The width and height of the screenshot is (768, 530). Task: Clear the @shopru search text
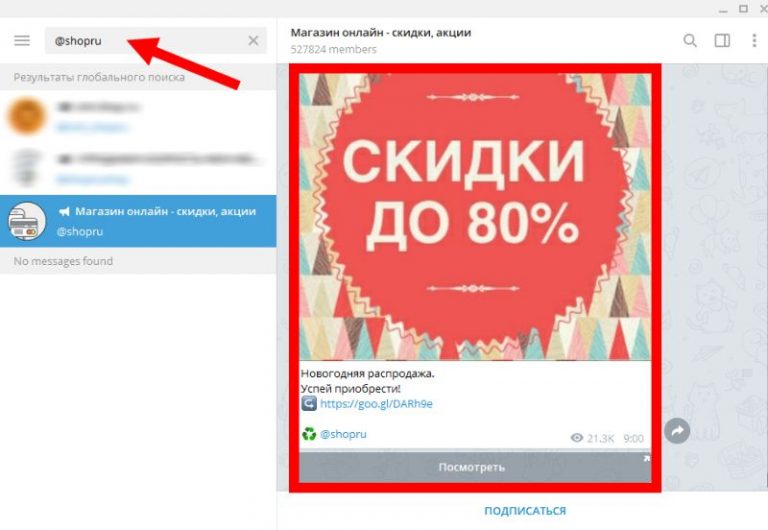point(253,41)
